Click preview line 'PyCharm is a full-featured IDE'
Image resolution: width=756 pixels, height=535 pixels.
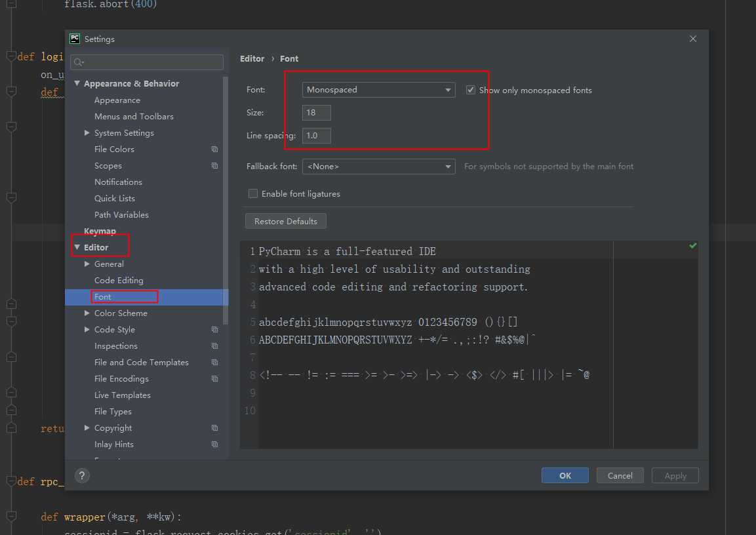coord(347,252)
